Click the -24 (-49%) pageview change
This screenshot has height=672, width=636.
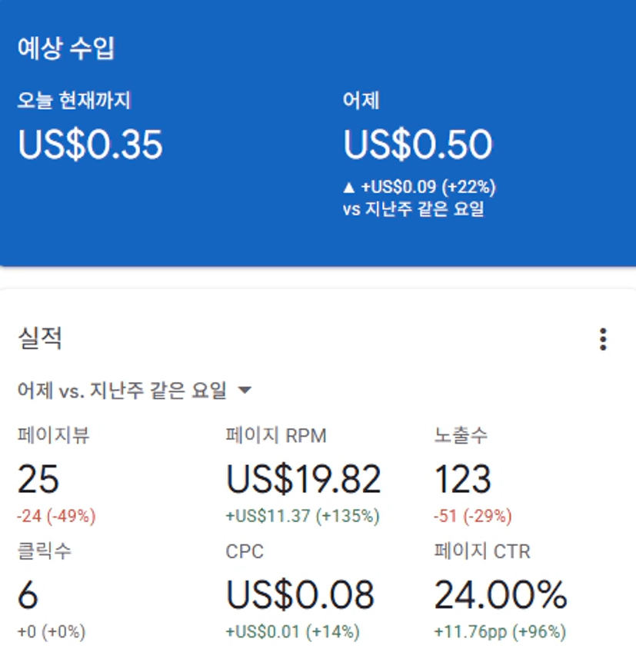56,516
